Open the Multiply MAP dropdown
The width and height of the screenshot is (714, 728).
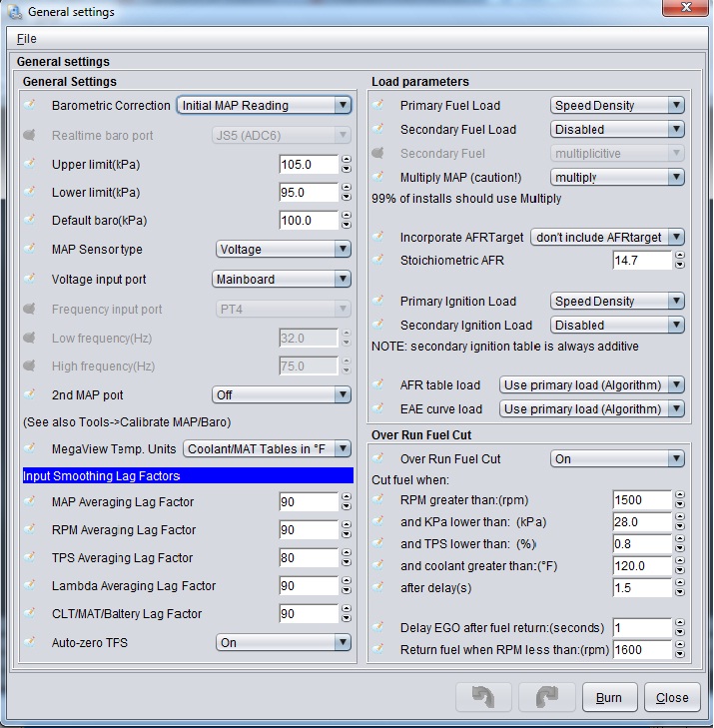617,178
